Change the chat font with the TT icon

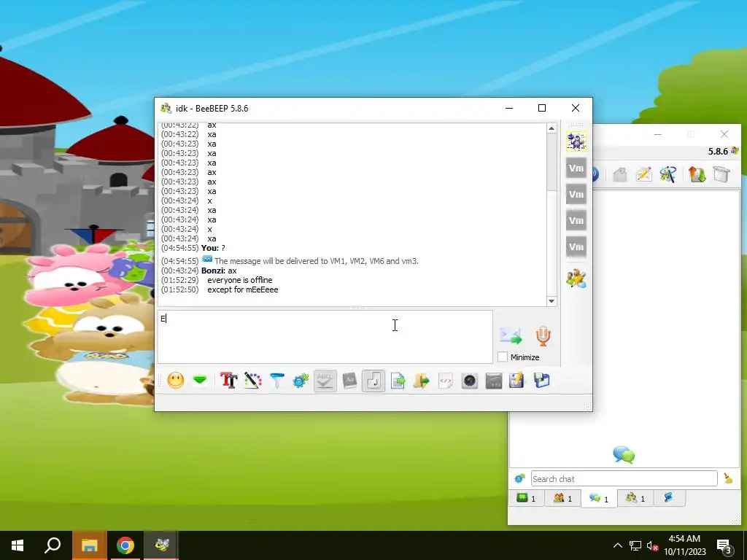click(x=228, y=381)
